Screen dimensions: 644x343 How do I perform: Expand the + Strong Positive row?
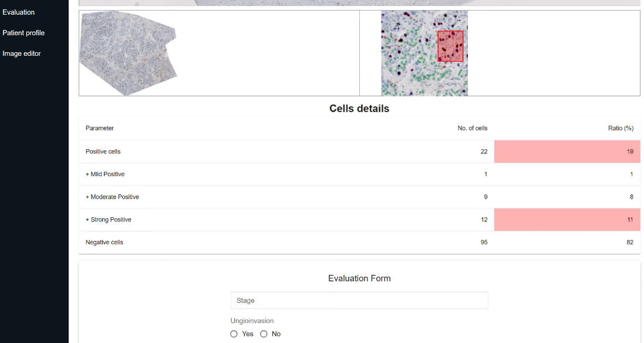pos(359,219)
